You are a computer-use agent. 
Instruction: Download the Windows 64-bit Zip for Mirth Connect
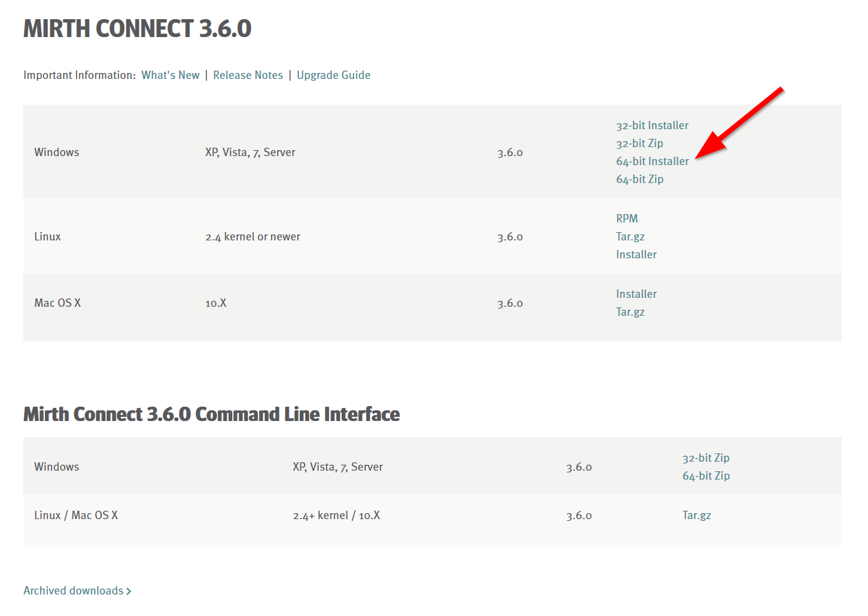639,179
